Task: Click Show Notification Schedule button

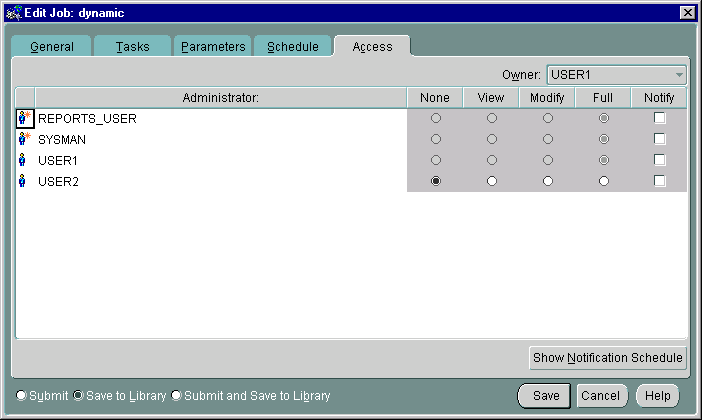Action: click(607, 358)
